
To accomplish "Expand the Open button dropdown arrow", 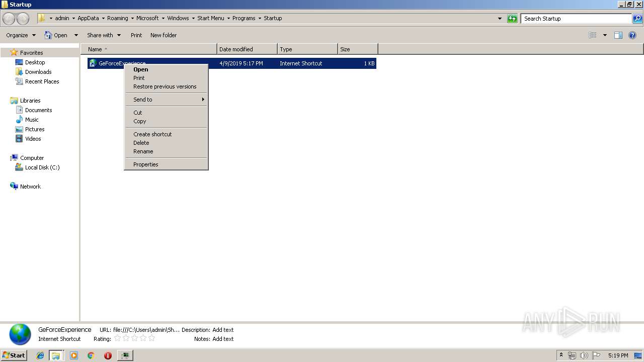I will tap(76, 35).
